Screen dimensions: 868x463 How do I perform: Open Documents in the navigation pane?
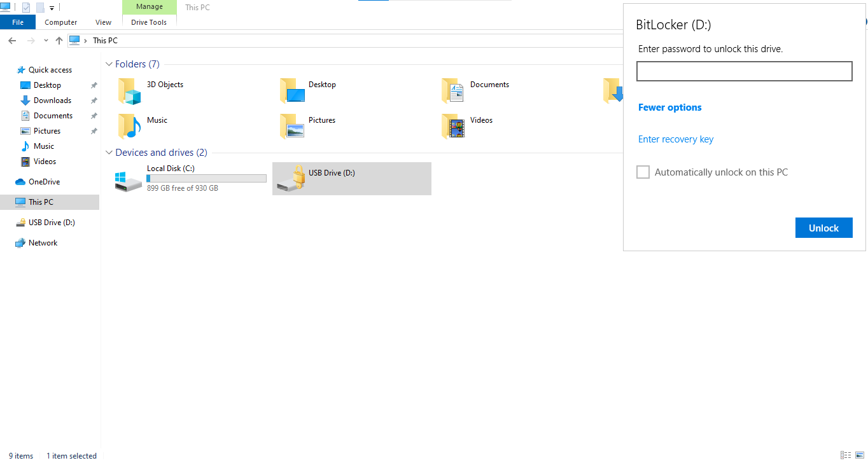tap(53, 116)
